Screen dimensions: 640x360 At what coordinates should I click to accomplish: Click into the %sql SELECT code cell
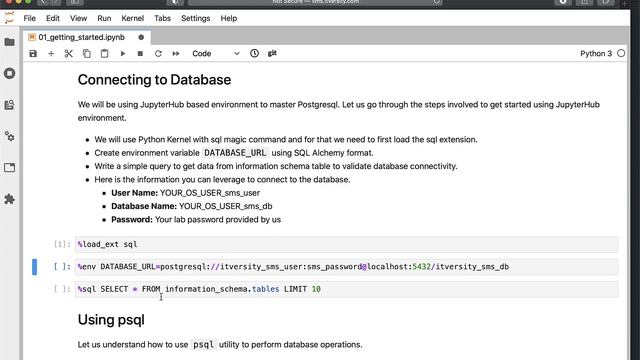(346, 289)
